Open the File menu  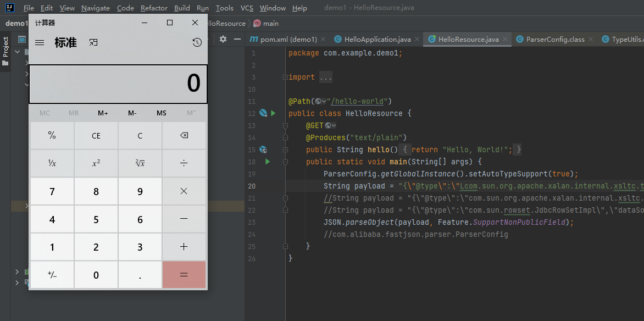[29, 8]
